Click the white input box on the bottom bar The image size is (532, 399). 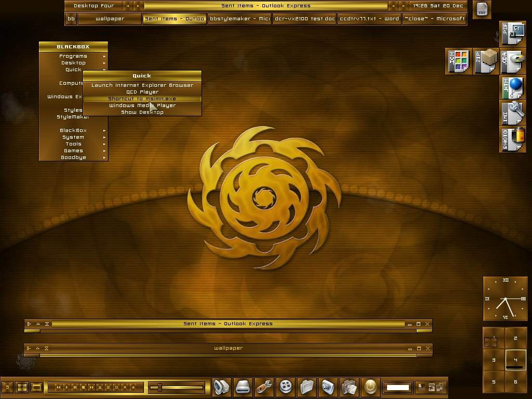click(x=398, y=387)
